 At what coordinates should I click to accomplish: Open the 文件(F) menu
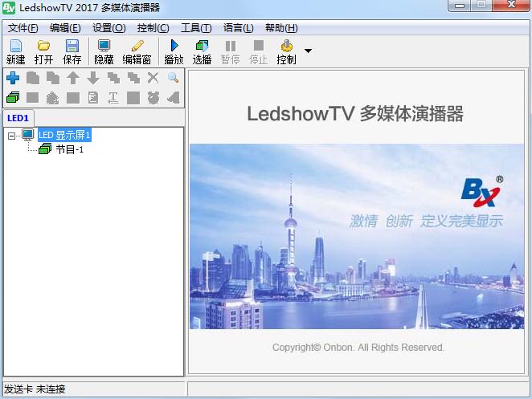23,28
